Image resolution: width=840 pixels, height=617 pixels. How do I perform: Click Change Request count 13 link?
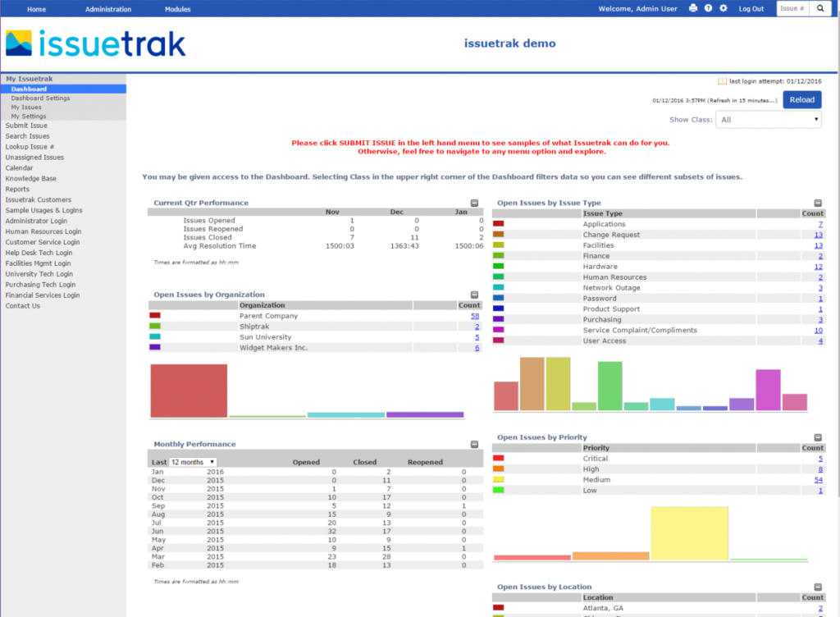click(818, 235)
